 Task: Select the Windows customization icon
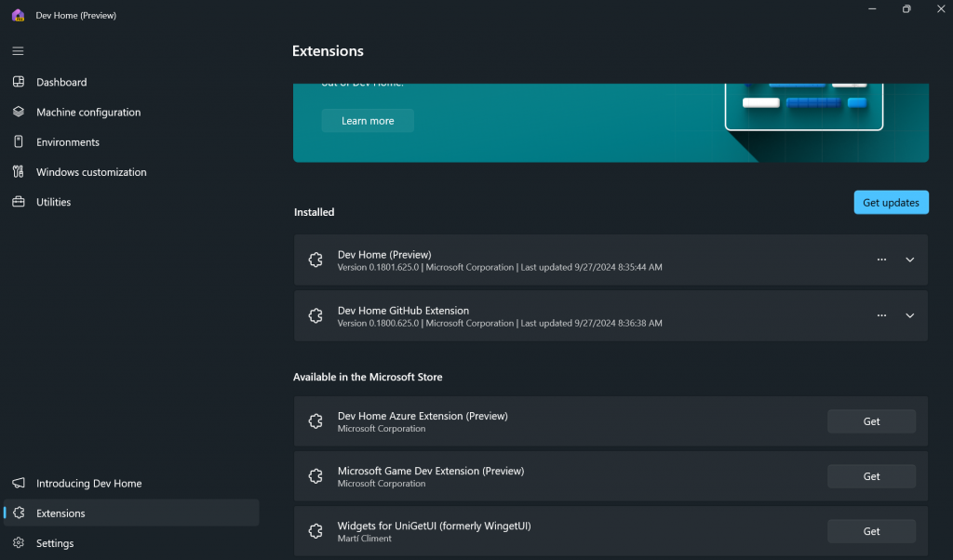click(x=19, y=172)
